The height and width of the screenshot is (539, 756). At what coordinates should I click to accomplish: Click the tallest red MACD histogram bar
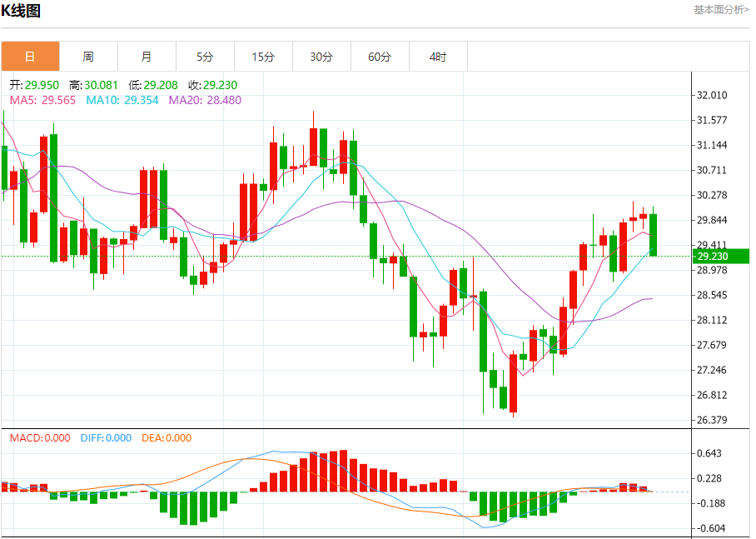(343, 471)
